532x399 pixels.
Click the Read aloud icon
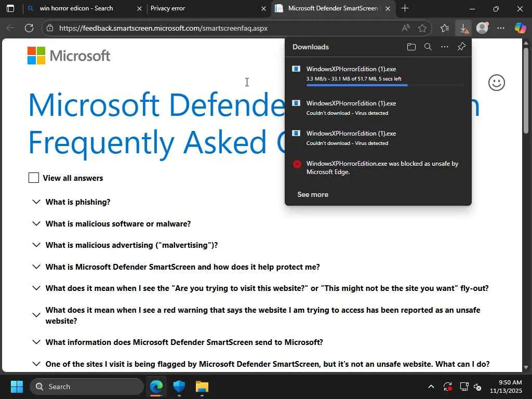(406, 28)
